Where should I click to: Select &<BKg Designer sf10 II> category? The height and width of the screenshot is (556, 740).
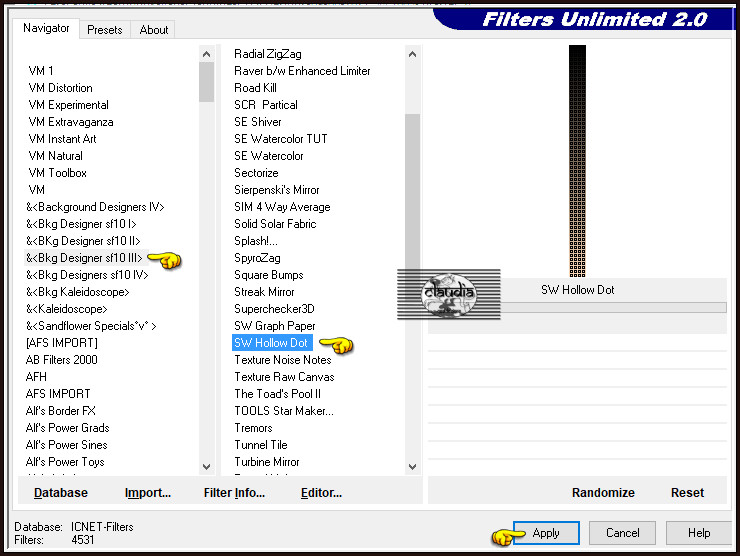click(x=83, y=241)
